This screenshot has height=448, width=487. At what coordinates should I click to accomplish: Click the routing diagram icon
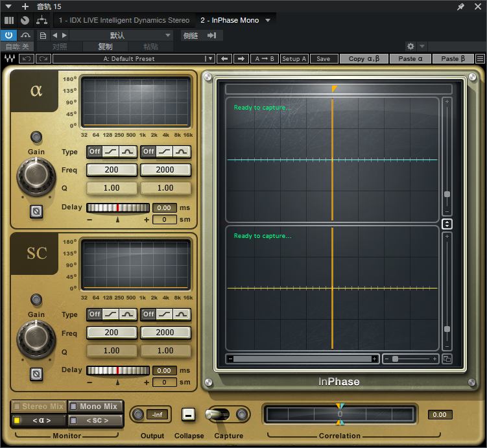(x=42, y=21)
